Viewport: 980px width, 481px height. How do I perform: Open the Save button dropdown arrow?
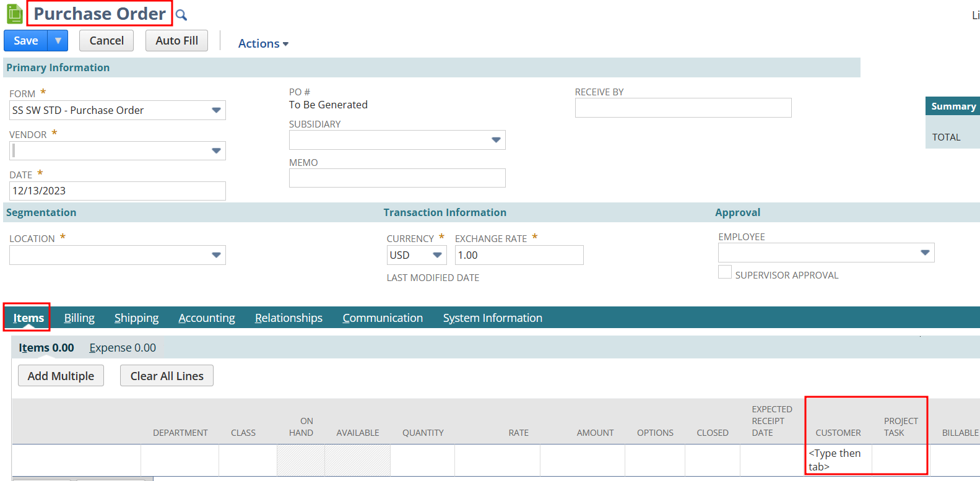coord(58,41)
